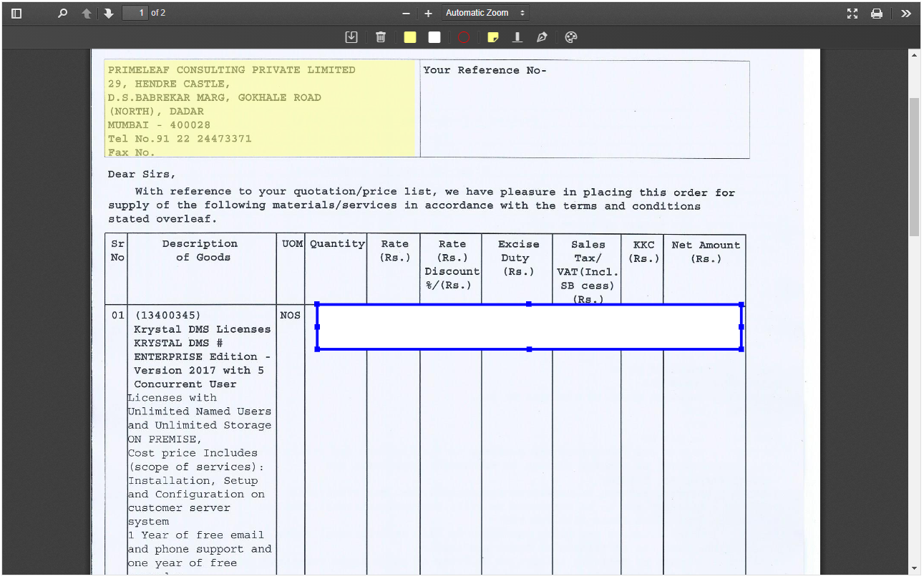Click inside the blue-bordered white rectangle annotation
The width and height of the screenshot is (924, 579).
(529, 327)
